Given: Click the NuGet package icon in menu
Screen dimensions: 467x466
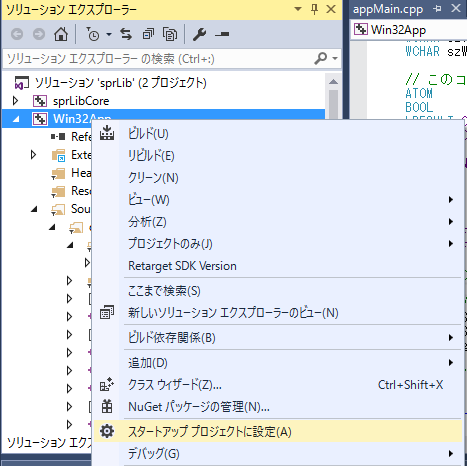Looking at the screenshot, I should click(107, 407).
